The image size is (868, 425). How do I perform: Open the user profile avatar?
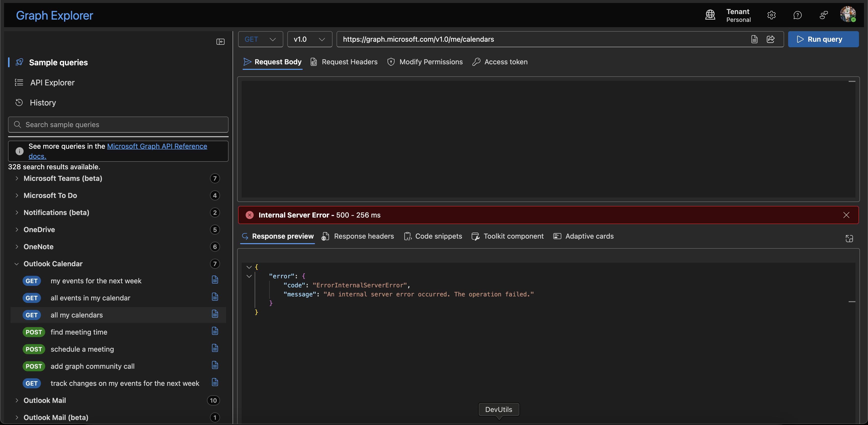pos(848,14)
